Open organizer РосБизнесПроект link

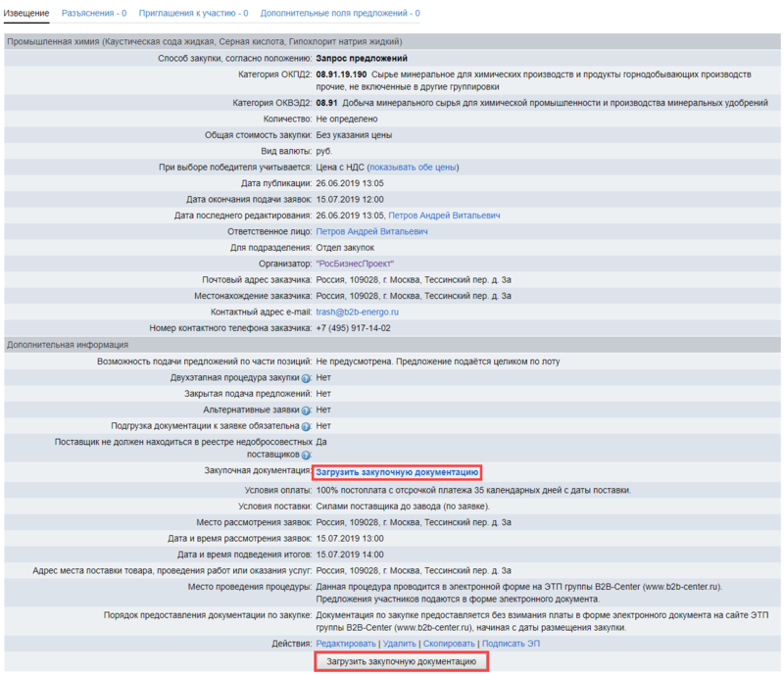tap(355, 264)
